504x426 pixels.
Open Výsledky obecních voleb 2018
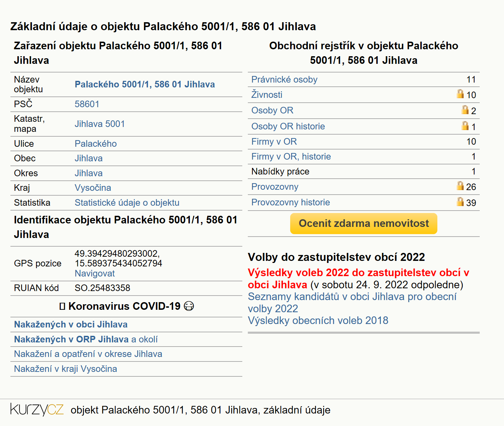pyautogui.click(x=318, y=320)
